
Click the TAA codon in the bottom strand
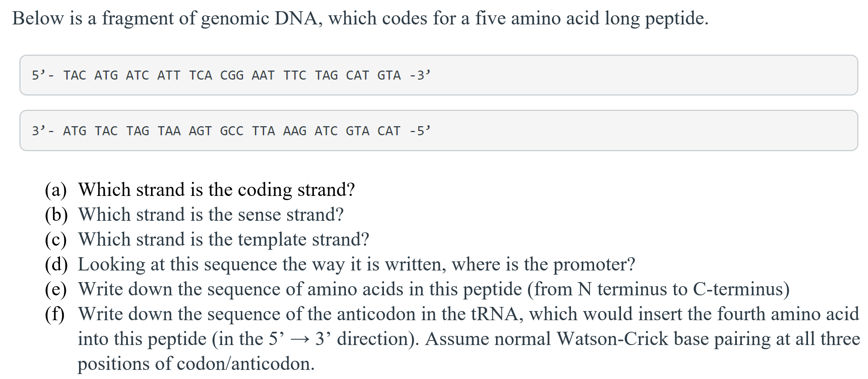169,131
